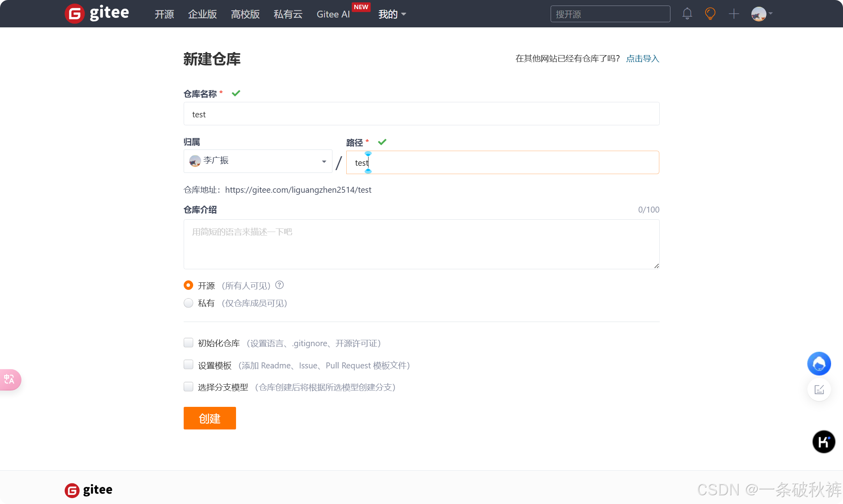Screen dimensions: 843x504
Task: Open the plus create menu
Action: click(734, 14)
